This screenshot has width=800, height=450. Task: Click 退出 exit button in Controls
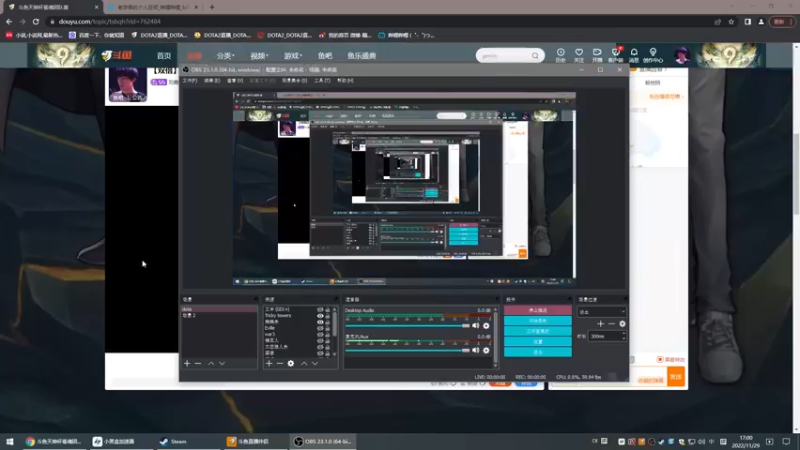tap(538, 352)
